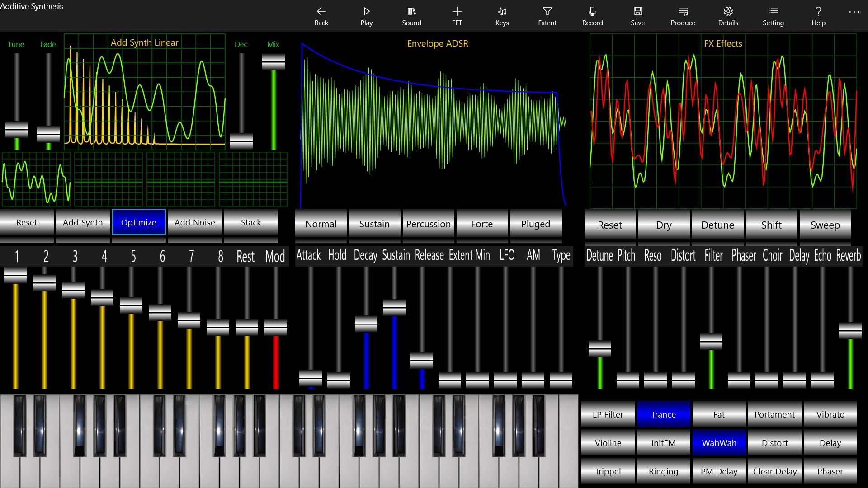Open the Sound panel icon
The width and height of the screenshot is (868, 488).
tap(411, 16)
